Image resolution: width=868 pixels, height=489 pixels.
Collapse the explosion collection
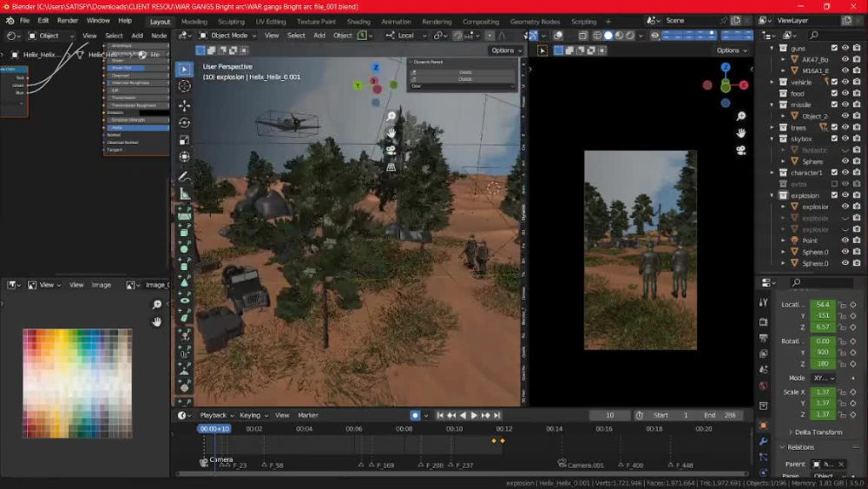point(773,195)
